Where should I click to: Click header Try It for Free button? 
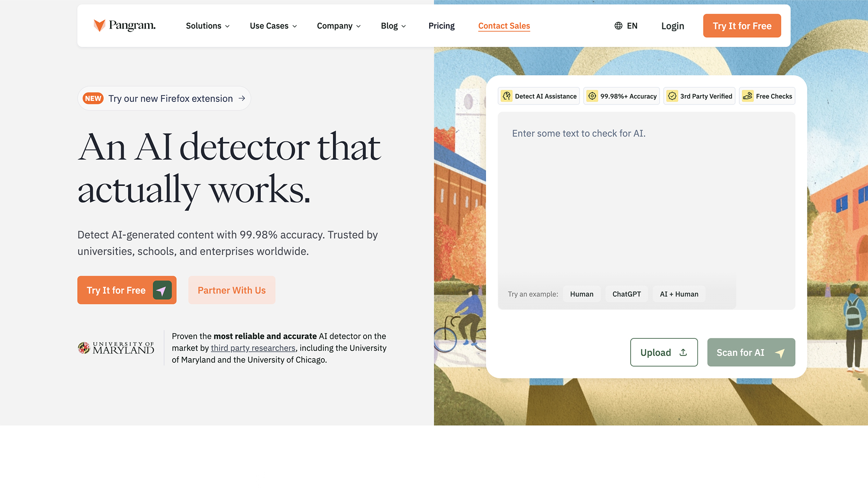[742, 26]
